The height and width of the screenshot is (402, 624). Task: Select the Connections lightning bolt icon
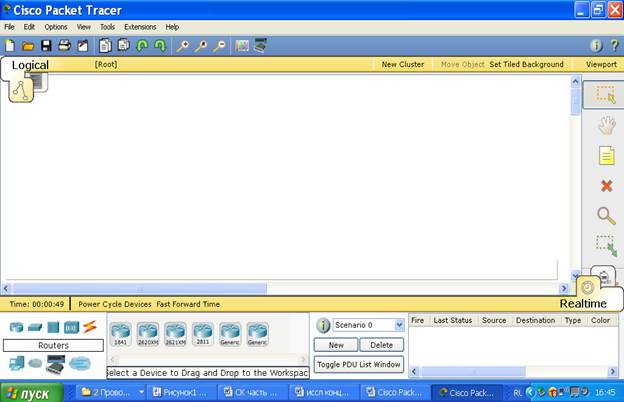(x=90, y=327)
